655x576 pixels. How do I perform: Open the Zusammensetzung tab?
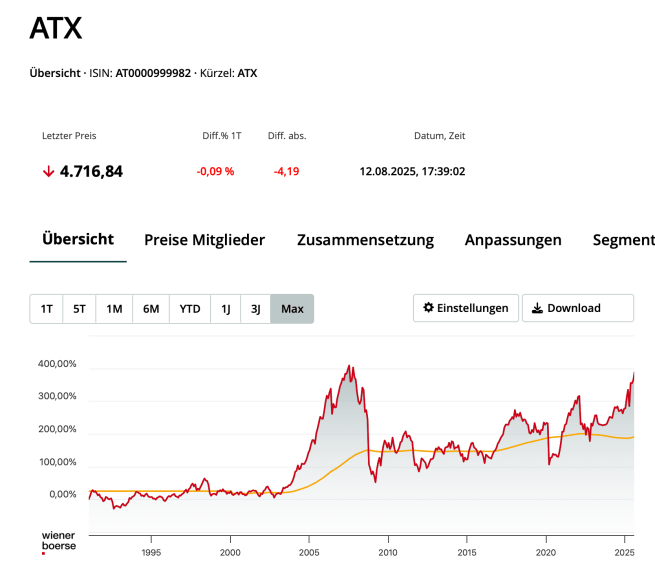pos(365,240)
